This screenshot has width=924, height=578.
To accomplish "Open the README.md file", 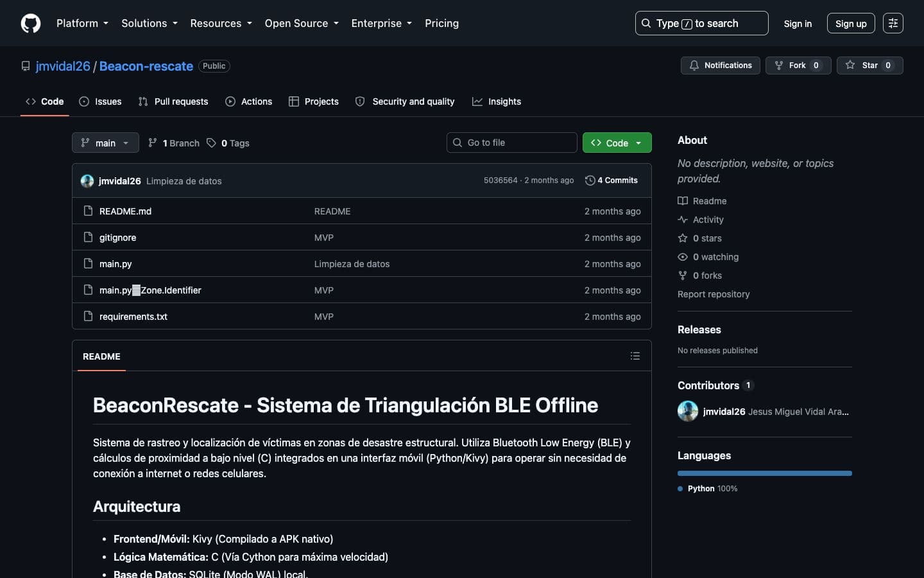I will pos(125,211).
